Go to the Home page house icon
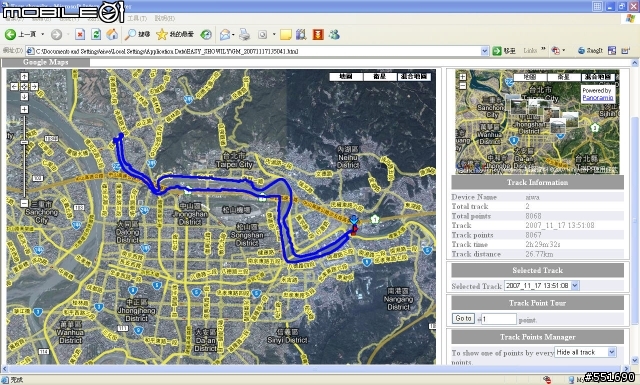This screenshot has width=640, height=385. (x=112, y=35)
